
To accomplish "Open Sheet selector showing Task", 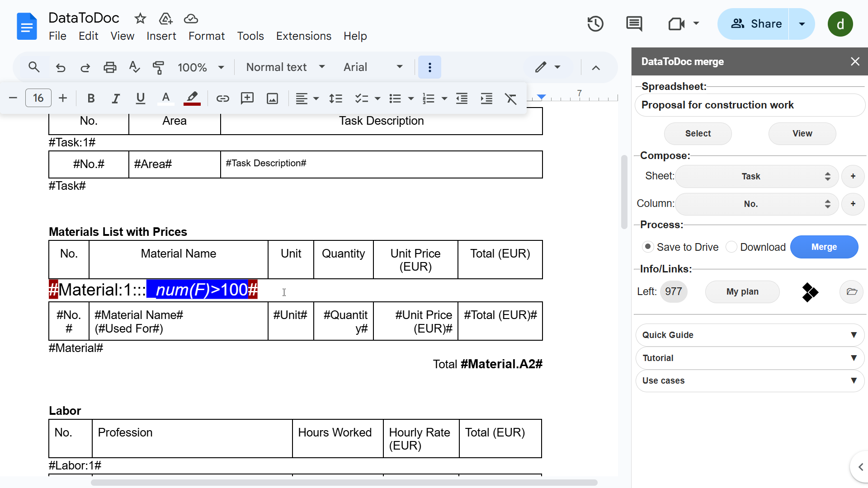I will click(x=757, y=176).
